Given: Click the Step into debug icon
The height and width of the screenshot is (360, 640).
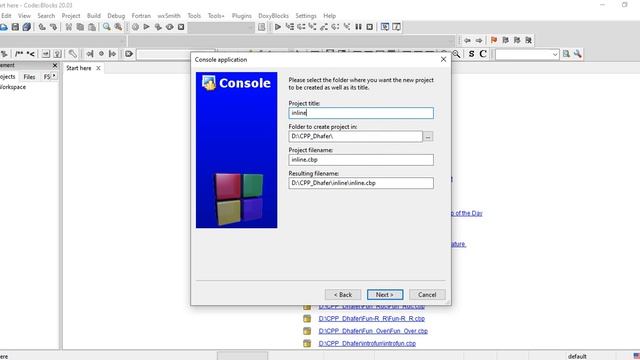Looking at the screenshot, I should (312, 27).
